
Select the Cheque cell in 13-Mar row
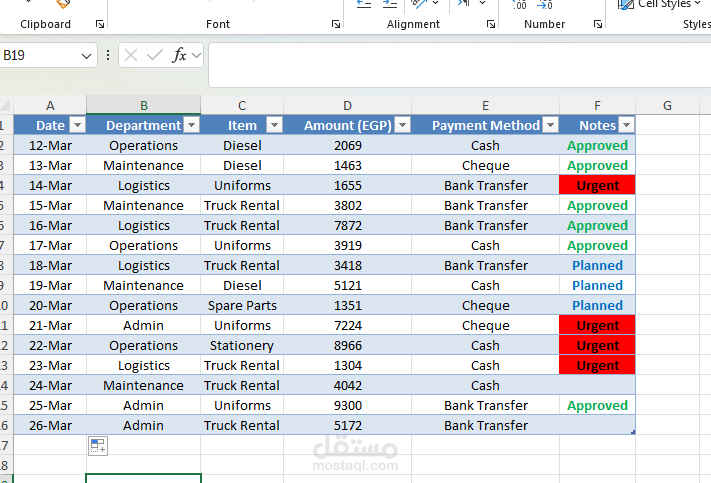point(485,166)
